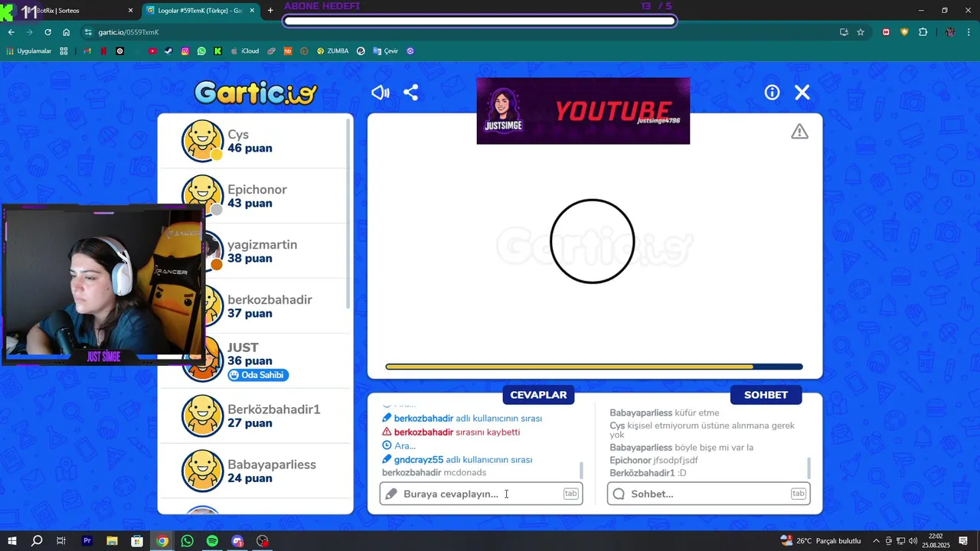Open the Çevir translate bookmark

385,51
